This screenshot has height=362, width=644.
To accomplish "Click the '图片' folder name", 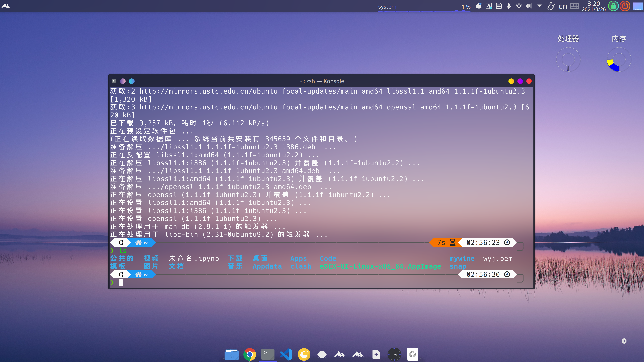I will [151, 266].
